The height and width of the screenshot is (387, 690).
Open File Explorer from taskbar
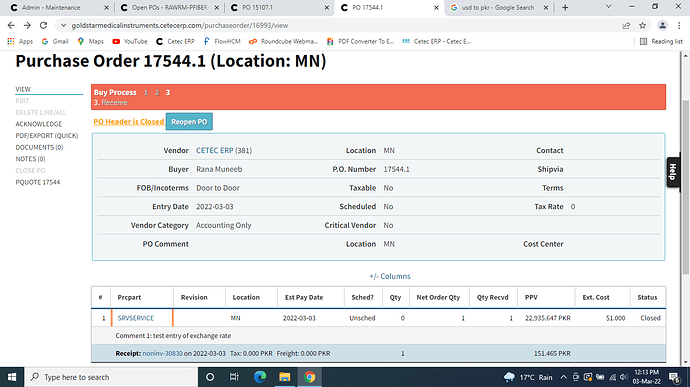coord(285,377)
